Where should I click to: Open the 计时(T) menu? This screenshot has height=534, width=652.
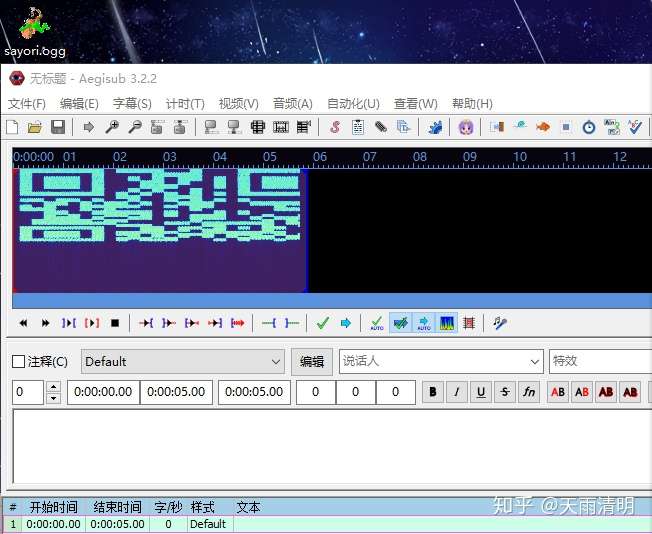(185, 104)
